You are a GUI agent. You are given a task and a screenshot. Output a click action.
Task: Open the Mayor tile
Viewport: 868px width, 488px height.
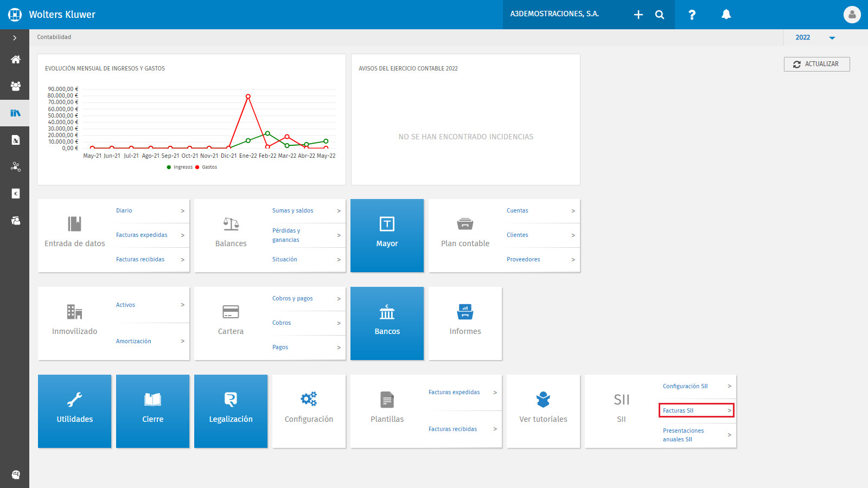tap(387, 235)
